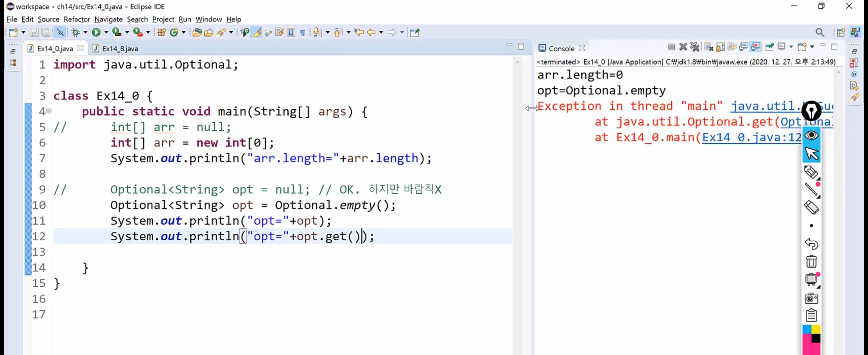Toggle Skip All Breakpoints button

point(60,32)
